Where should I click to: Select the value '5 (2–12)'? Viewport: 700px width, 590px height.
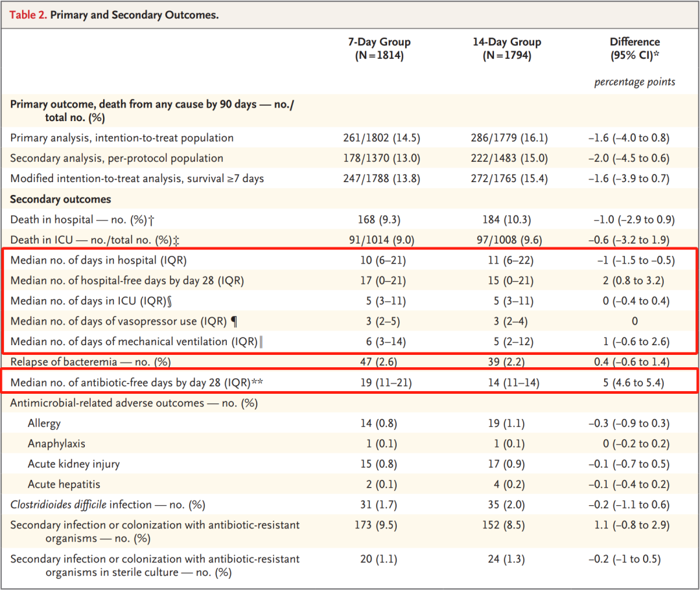point(513,341)
